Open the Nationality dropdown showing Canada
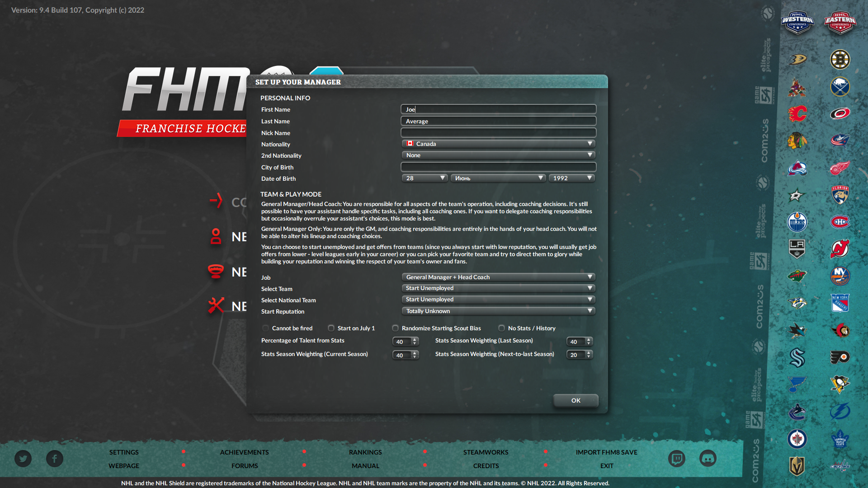The height and width of the screenshot is (488, 868). [498, 144]
